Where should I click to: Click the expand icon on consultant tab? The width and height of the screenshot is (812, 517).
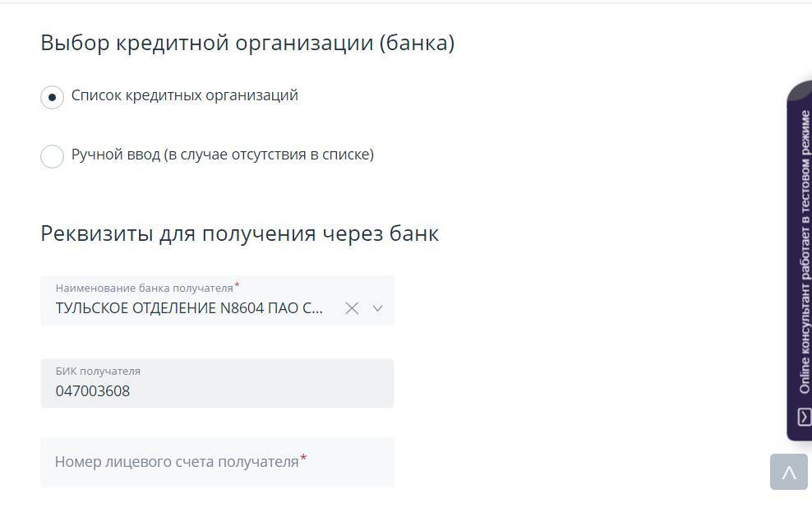tap(805, 417)
